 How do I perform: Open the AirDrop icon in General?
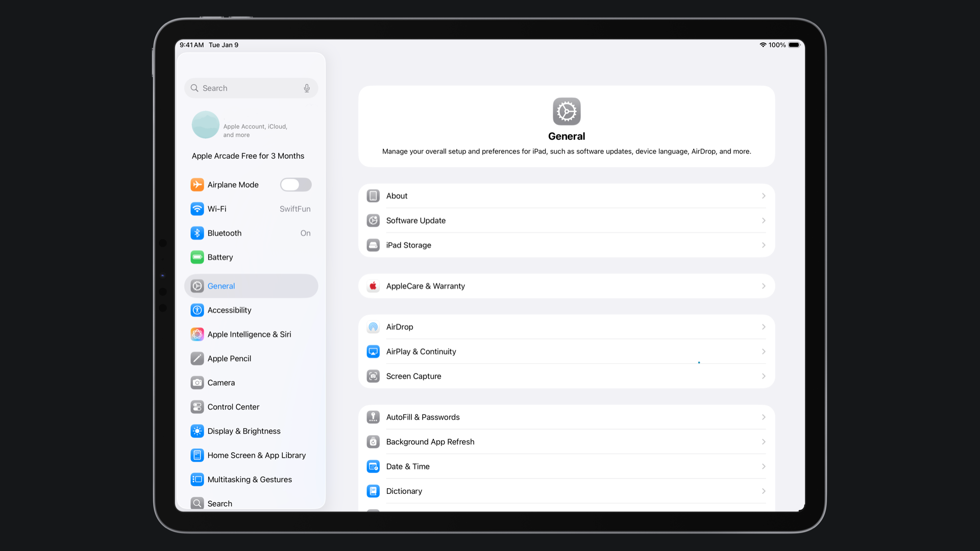click(x=373, y=327)
